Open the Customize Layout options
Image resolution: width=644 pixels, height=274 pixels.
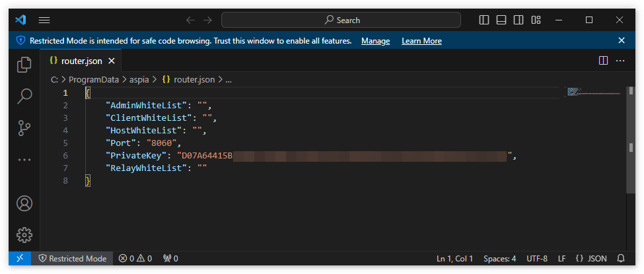[536, 20]
